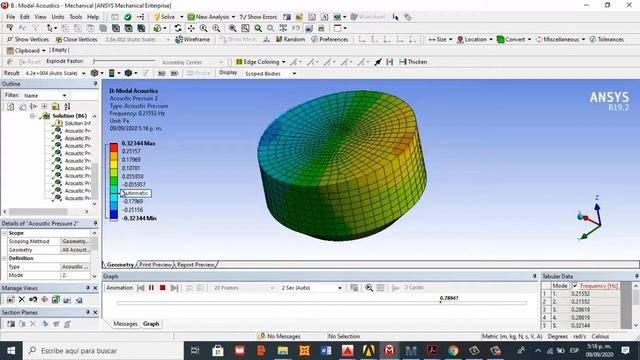Open annotation Preferences
The width and height of the screenshot is (640, 360).
[329, 39]
